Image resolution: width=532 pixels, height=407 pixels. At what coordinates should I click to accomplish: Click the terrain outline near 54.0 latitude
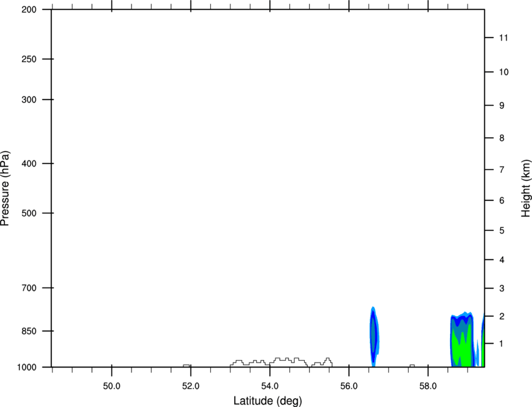tap(281, 362)
